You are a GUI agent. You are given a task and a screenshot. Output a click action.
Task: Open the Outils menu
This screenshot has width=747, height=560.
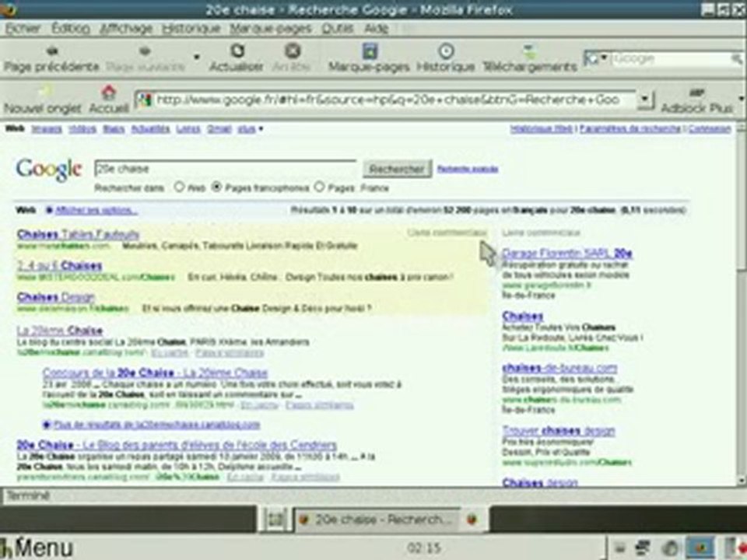click(x=337, y=29)
